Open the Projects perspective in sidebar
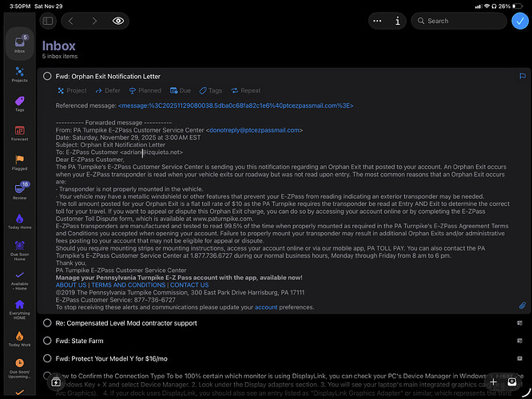The image size is (532, 399). click(18, 74)
